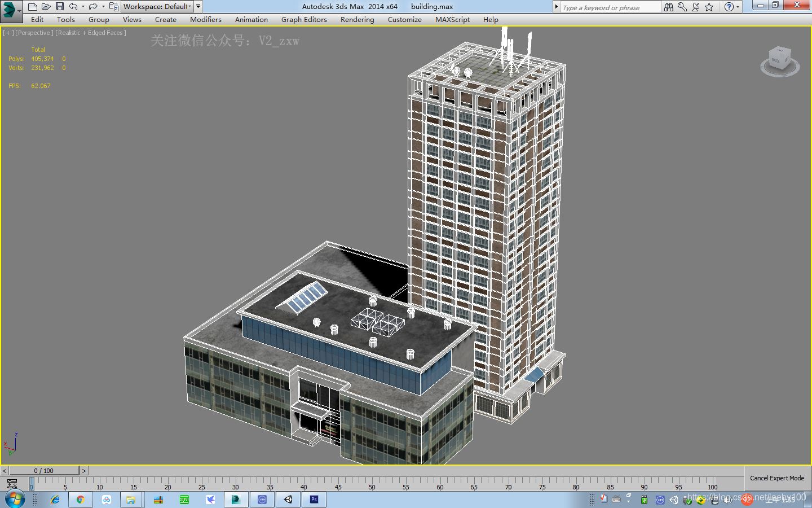Click the Help question mark icon
Image resolution: width=812 pixels, height=508 pixels.
click(729, 7)
